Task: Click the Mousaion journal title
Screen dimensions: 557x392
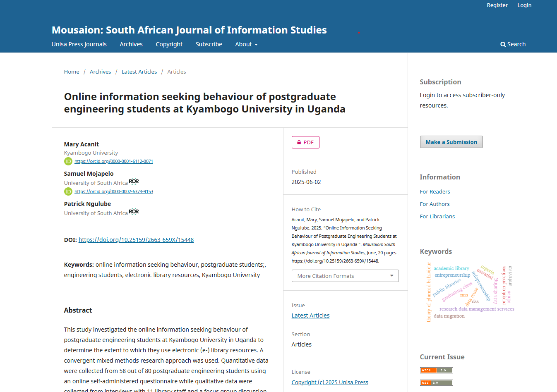Action: tap(189, 30)
